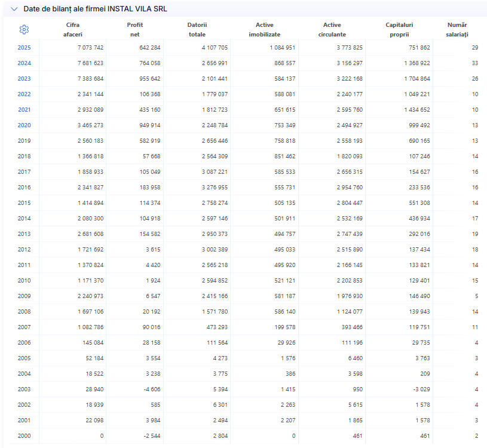Click the Capitaluri proprii column header
The image size is (487, 448).
(399, 29)
